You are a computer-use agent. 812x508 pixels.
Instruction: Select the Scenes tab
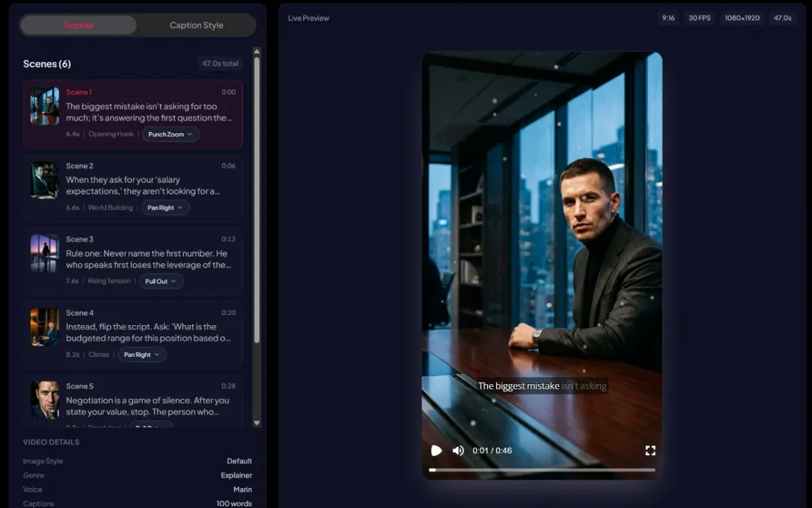78,24
